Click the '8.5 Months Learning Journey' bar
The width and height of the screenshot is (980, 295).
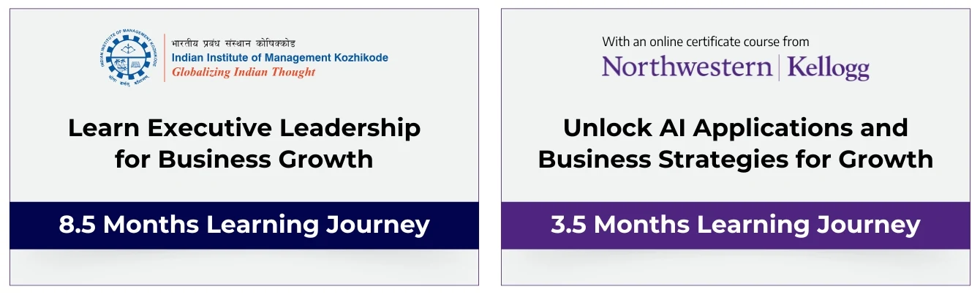pyautogui.click(x=244, y=225)
